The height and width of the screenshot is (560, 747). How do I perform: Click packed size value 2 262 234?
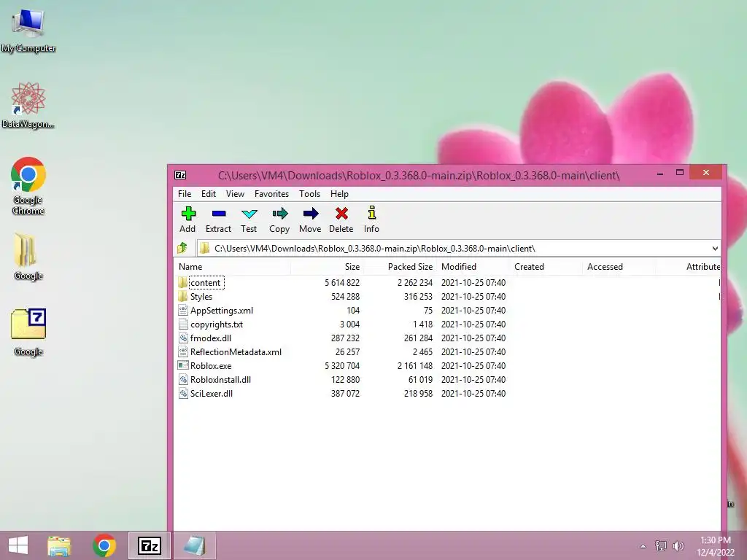click(415, 282)
